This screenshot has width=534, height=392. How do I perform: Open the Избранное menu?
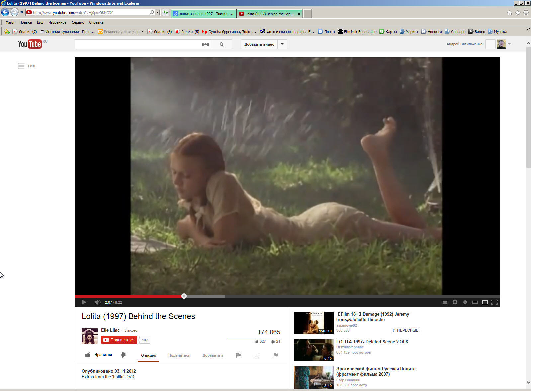[58, 23]
